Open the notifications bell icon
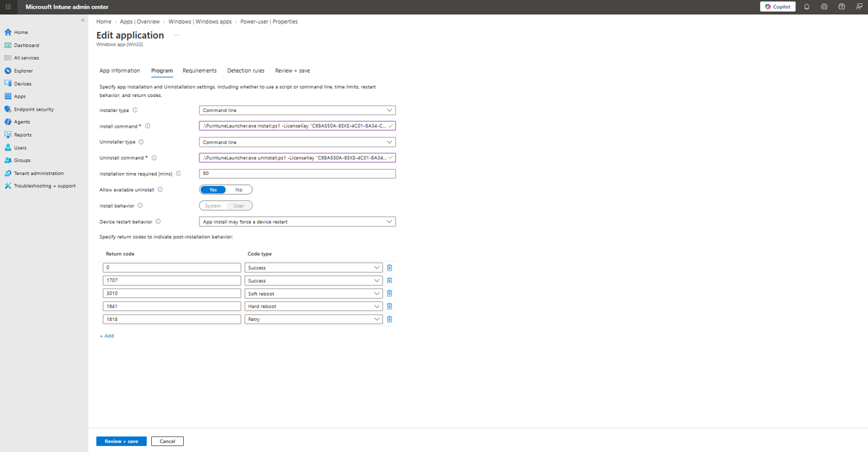 (x=807, y=7)
